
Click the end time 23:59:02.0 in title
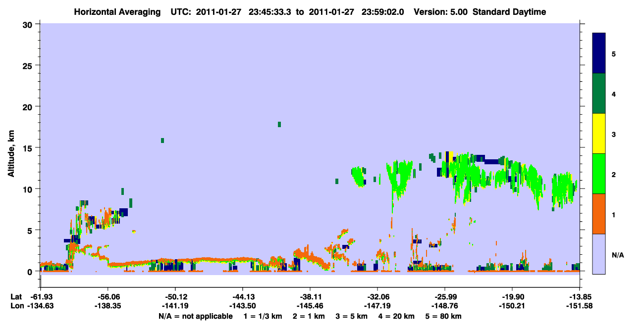coord(383,12)
